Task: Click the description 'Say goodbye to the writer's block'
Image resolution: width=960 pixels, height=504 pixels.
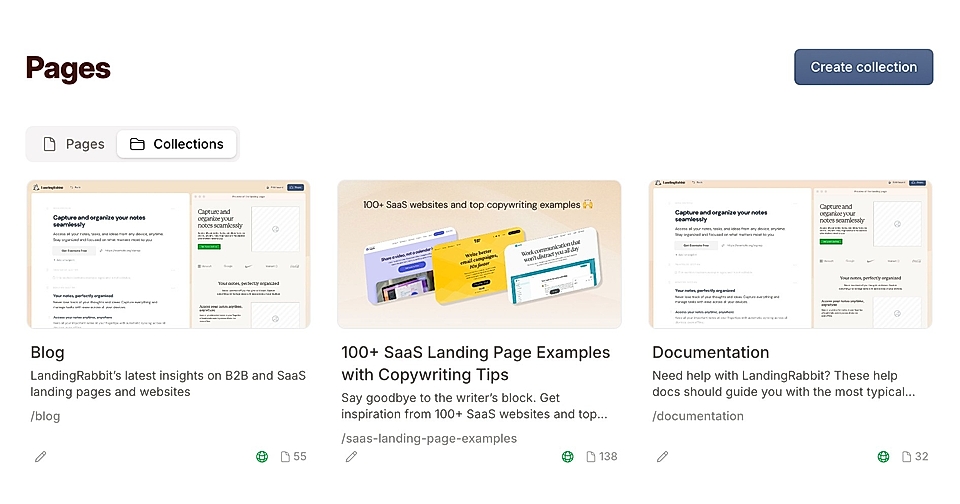Action: coord(474,406)
